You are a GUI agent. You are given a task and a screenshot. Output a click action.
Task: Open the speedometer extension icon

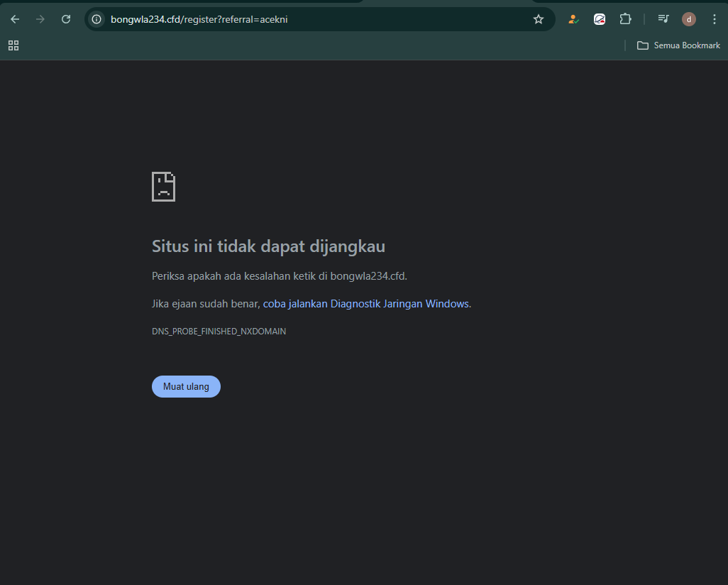(x=600, y=19)
